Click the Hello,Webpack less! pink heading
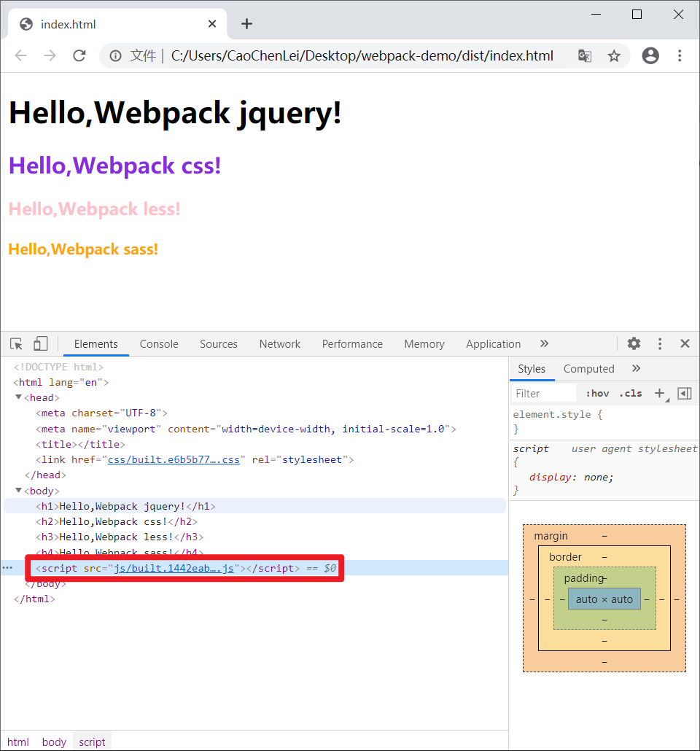The width and height of the screenshot is (700, 751). click(94, 209)
